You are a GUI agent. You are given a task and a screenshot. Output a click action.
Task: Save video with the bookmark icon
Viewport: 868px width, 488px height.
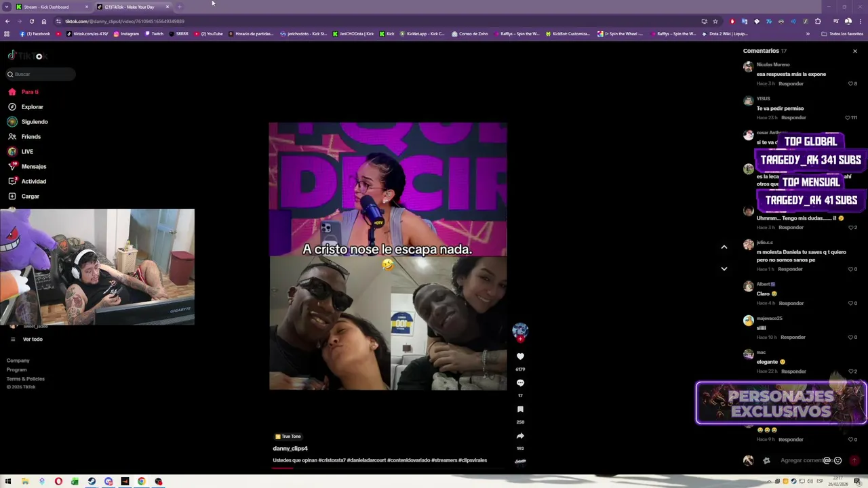coord(520,409)
